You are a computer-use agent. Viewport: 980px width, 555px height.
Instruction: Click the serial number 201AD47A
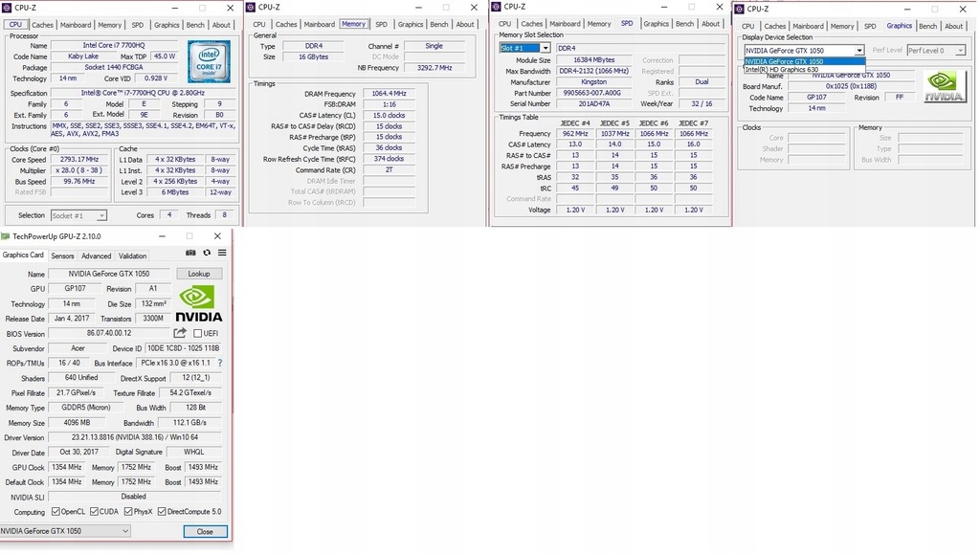[x=593, y=103]
